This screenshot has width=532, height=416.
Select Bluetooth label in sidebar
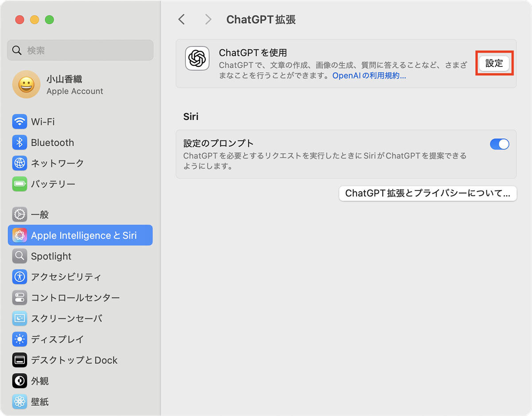[52, 143]
